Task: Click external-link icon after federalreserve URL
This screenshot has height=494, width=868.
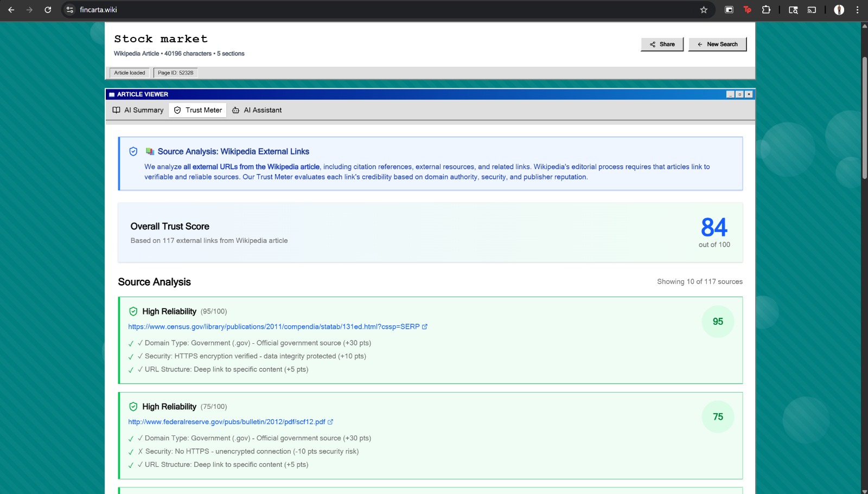Action: (x=330, y=422)
